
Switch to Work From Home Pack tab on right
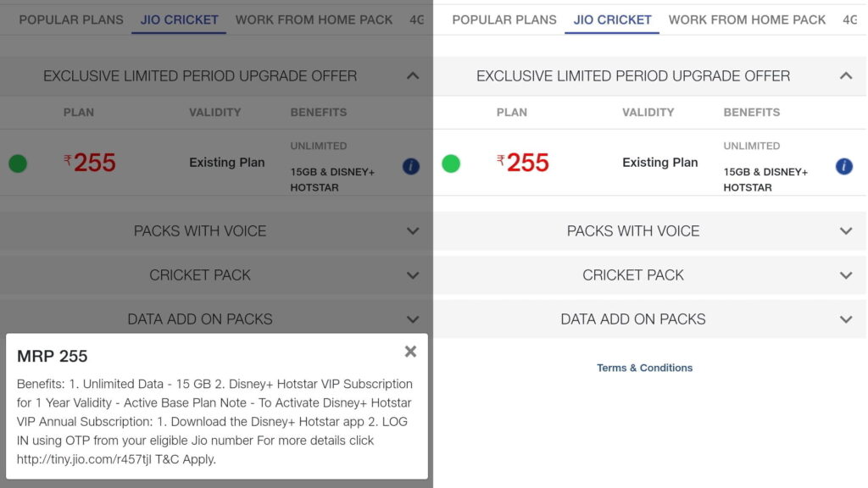pos(747,20)
